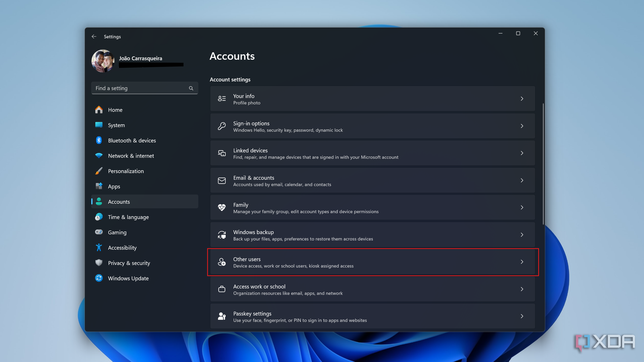
Task: Click the Personalization paintbrush icon
Action: tap(99, 171)
